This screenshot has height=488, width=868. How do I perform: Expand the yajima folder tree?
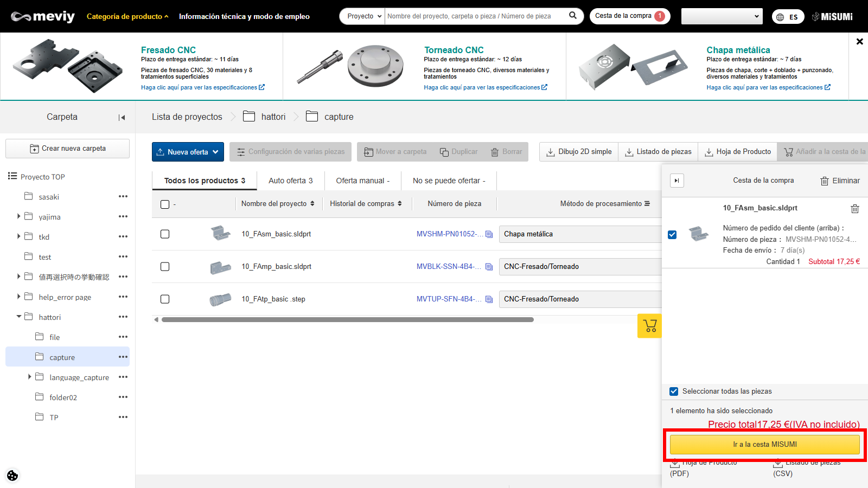click(x=19, y=216)
